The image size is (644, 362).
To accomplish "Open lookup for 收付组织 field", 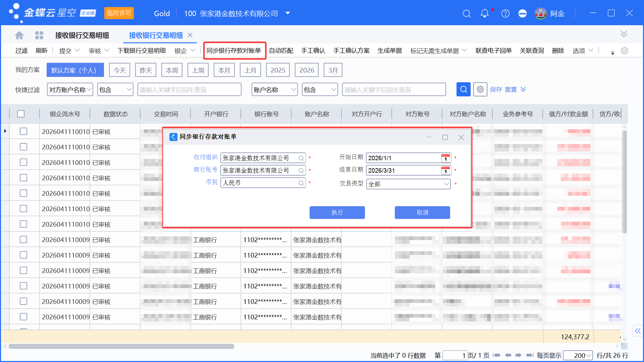I will point(301,158).
